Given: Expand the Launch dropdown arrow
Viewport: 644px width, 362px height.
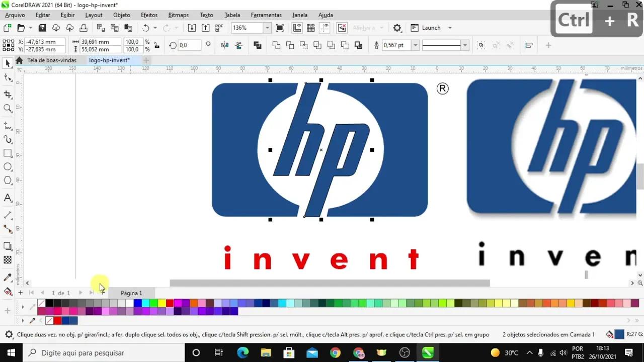Looking at the screenshot, I should click(x=450, y=28).
